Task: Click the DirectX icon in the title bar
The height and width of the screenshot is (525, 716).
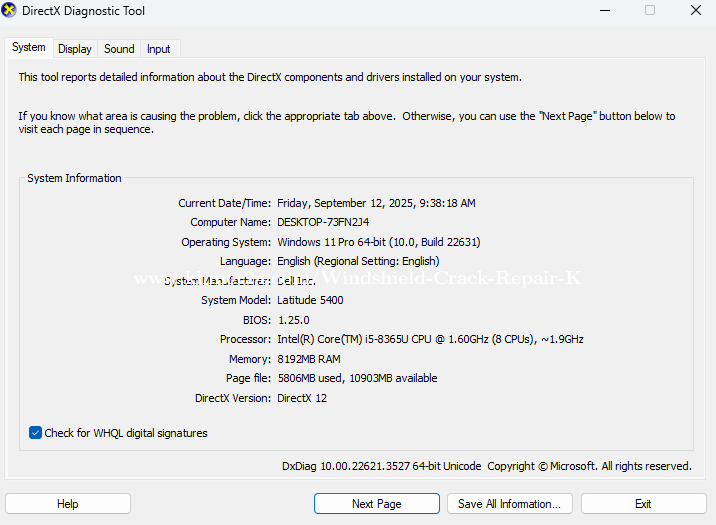Action: (x=10, y=11)
